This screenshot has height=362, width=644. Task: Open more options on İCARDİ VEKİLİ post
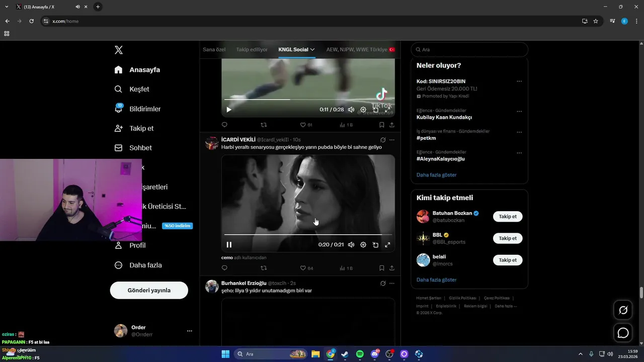392,140
